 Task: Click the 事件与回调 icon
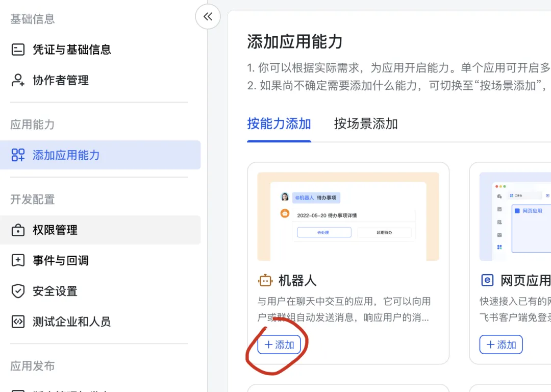[18, 260]
